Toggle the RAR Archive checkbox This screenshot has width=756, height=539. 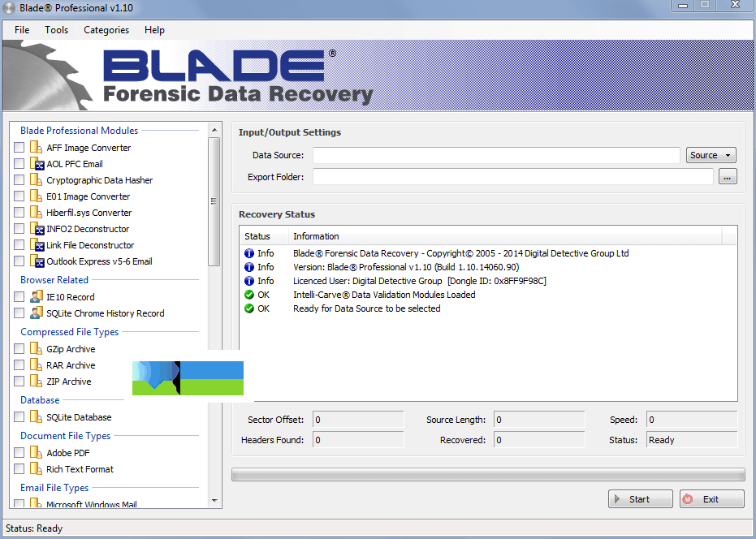(x=19, y=365)
